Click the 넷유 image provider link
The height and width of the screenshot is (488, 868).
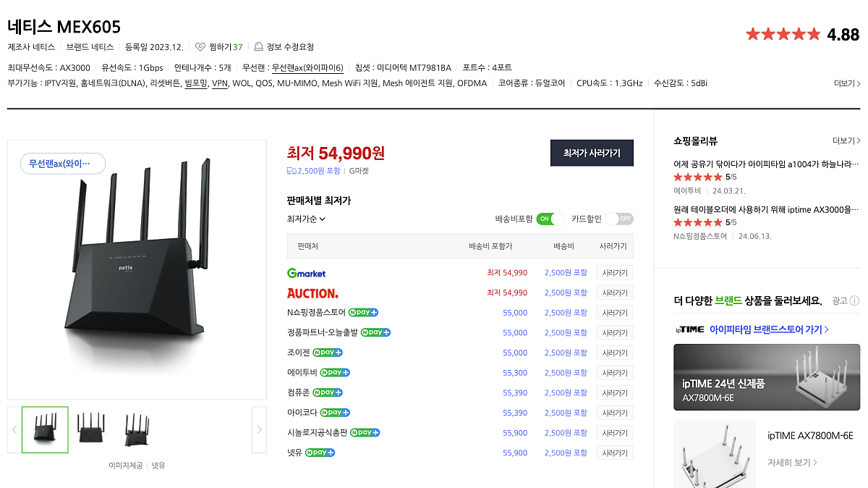pos(158,466)
